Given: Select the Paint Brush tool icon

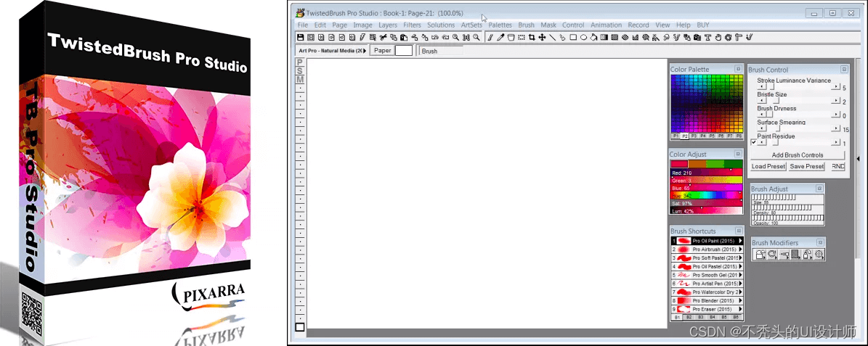Looking at the screenshot, I should click(x=490, y=37).
